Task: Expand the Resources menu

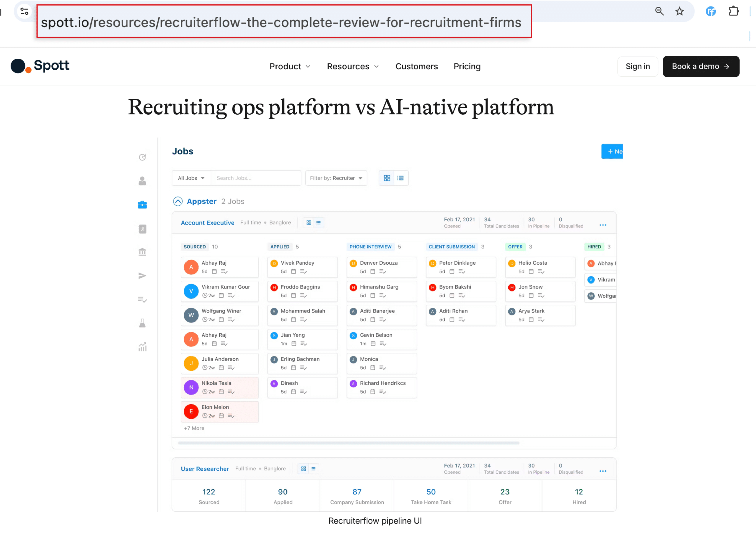Action: coord(353,67)
